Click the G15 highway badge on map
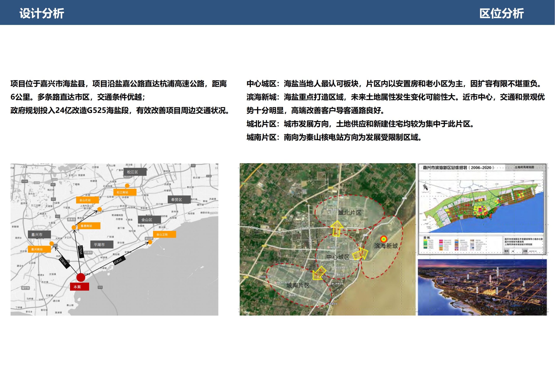 tap(100, 287)
